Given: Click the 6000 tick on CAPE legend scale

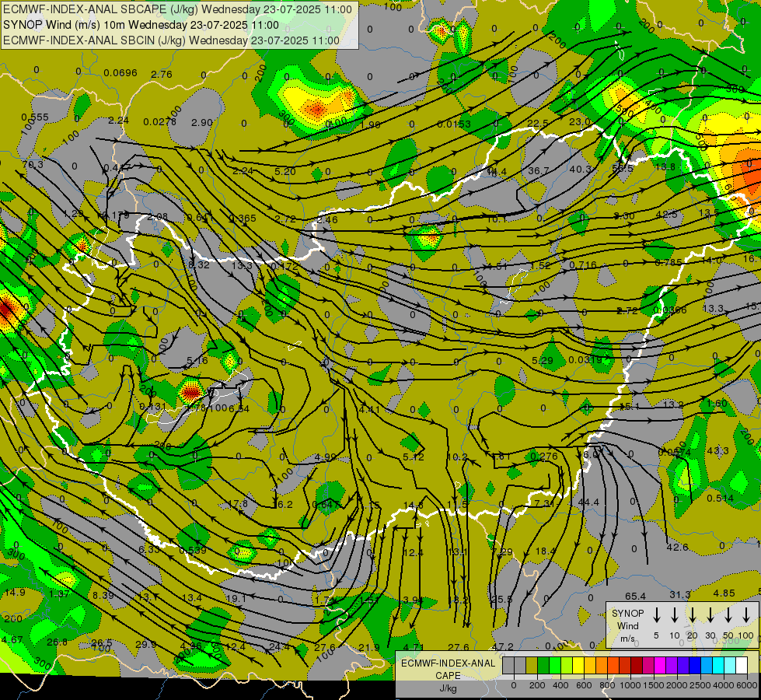Looking at the screenshot, I should pos(747,685).
